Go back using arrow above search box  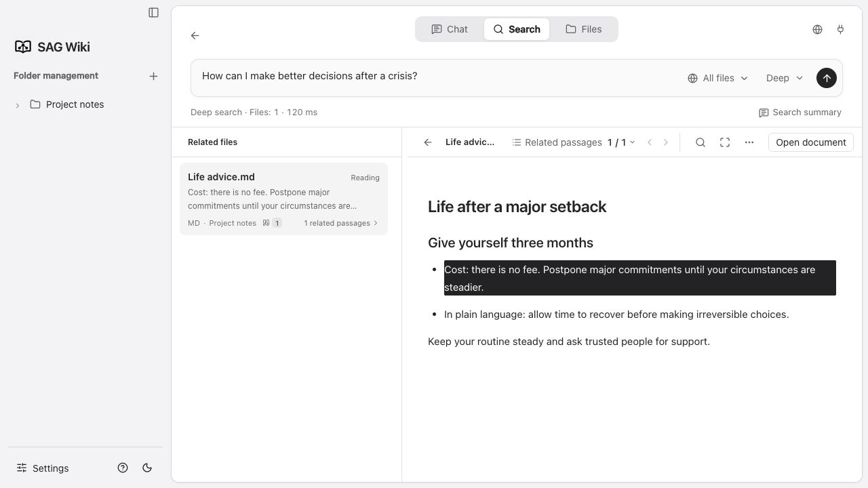(x=195, y=35)
